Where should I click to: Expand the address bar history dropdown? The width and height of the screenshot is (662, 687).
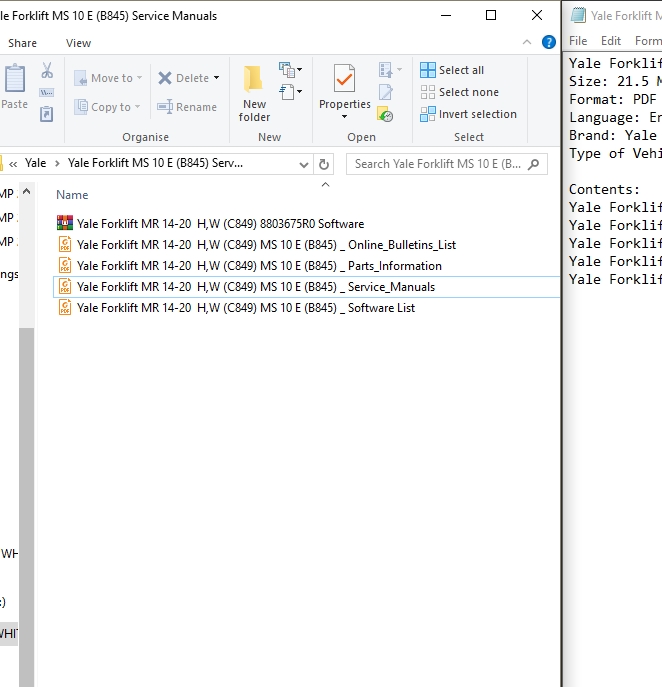coord(303,165)
